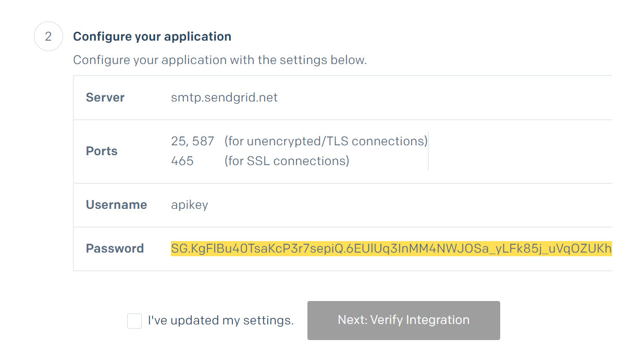Click "(for SSL connections)" text
Viewport: 644px width, 351px height.
click(287, 161)
